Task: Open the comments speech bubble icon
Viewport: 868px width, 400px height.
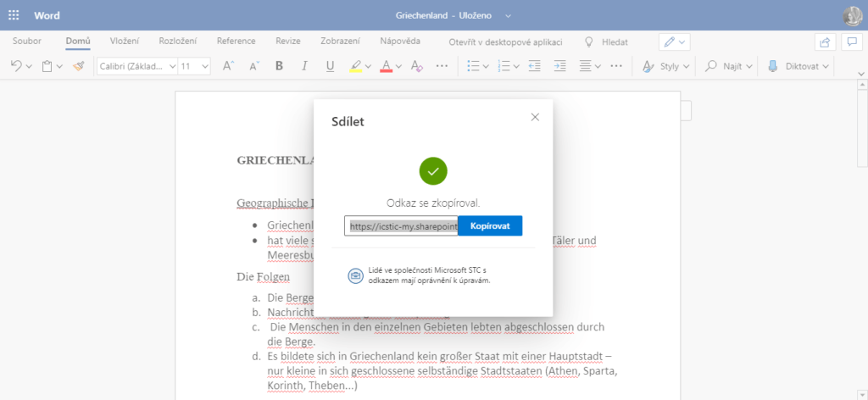Action: [x=850, y=42]
